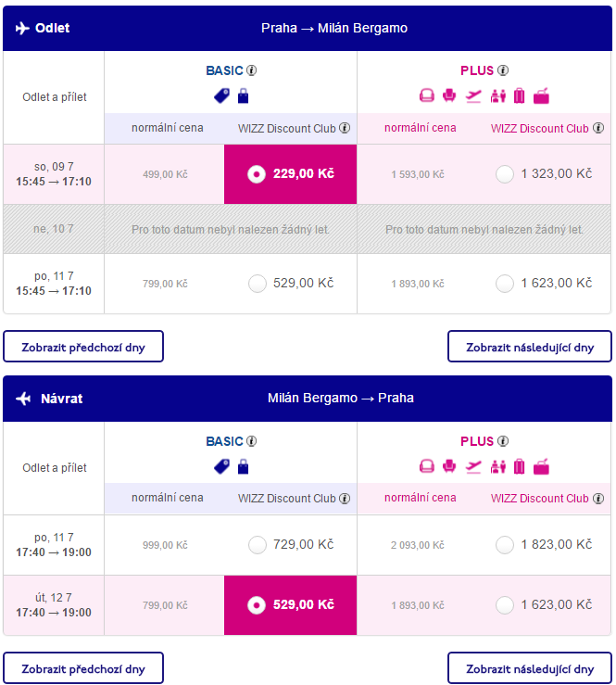Click selected 229,00 Kč outbound fare cell
Viewport: 616px width, 685px height.
coord(290,174)
